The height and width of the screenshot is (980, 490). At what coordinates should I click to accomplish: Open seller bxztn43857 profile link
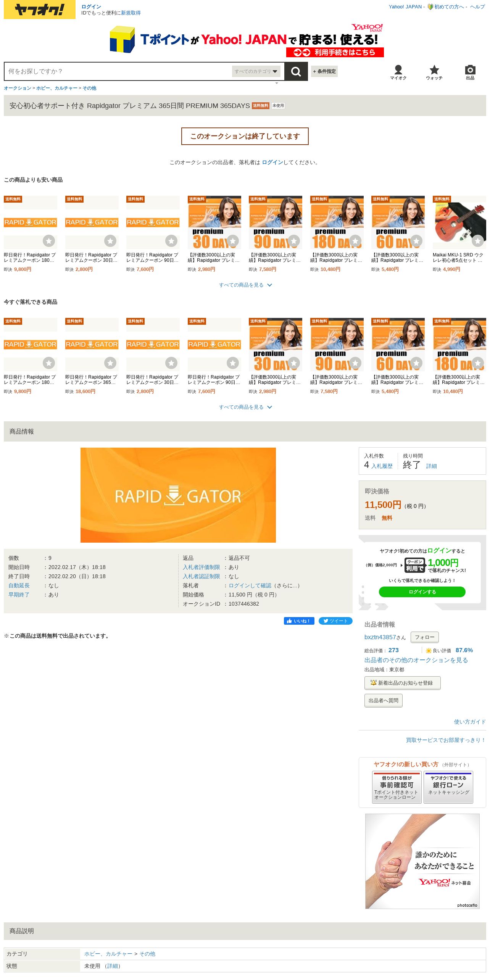pos(380,637)
